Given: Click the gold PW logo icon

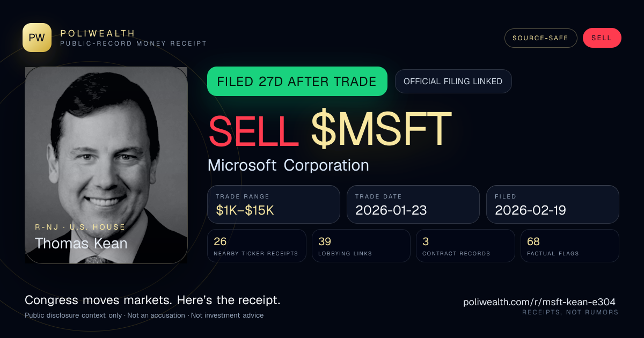Looking at the screenshot, I should point(37,38).
